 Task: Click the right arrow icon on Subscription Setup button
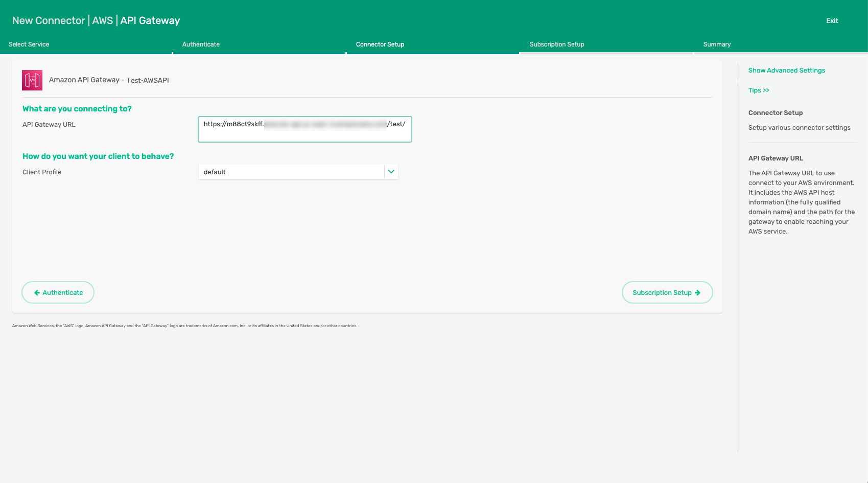[x=697, y=293]
